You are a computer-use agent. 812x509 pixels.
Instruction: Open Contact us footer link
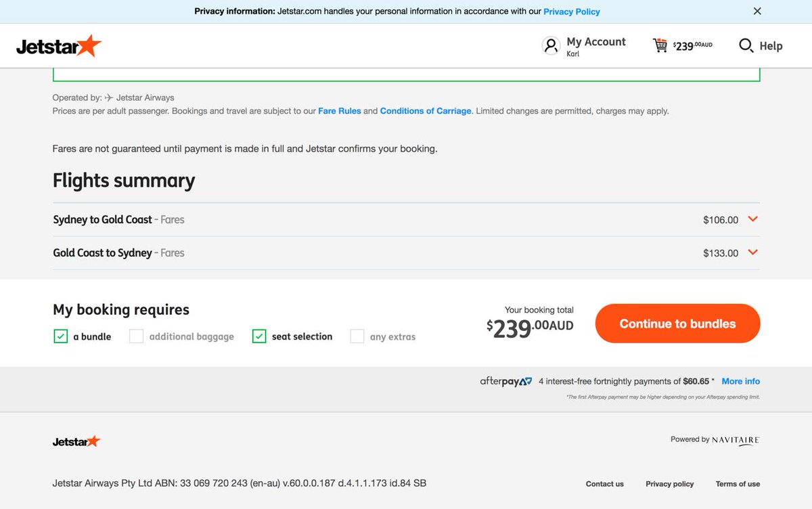(605, 484)
